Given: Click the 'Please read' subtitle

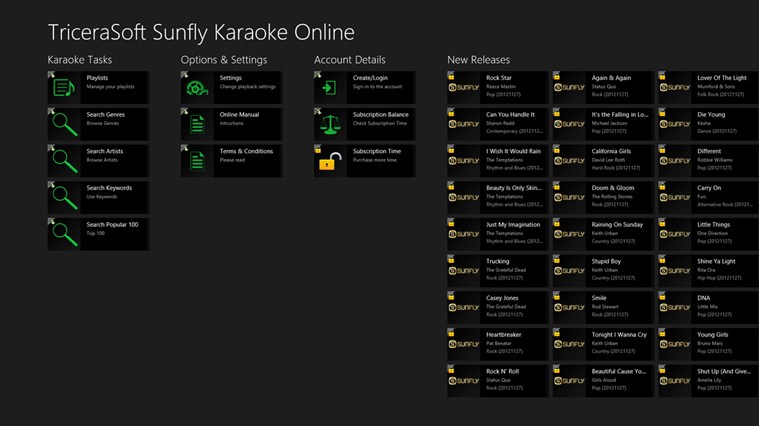Looking at the screenshot, I should (232, 160).
